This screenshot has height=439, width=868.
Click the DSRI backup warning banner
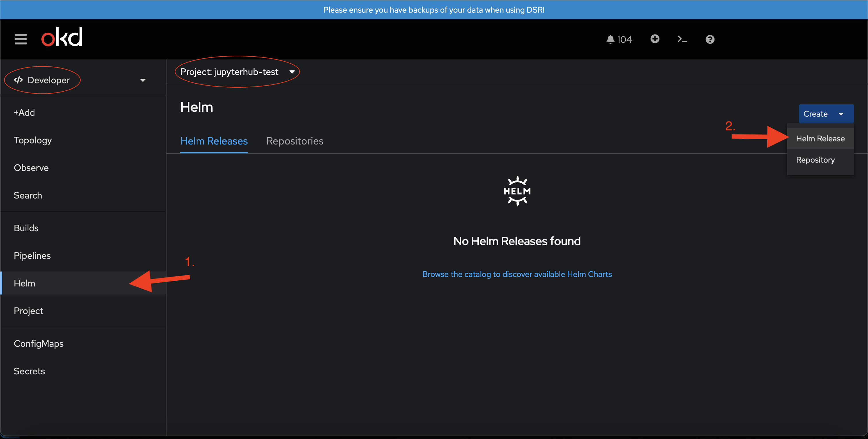tap(434, 10)
